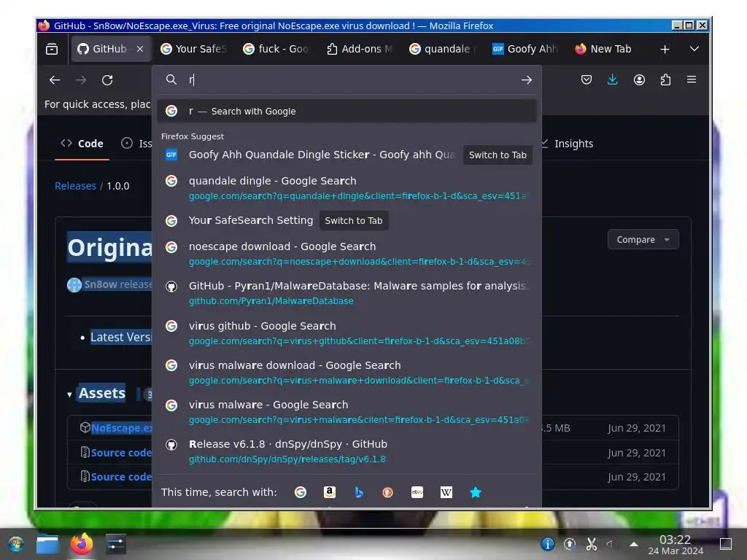Image resolution: width=747 pixels, height=560 pixels.
Task: Open the Compare dropdown
Action: click(x=643, y=239)
